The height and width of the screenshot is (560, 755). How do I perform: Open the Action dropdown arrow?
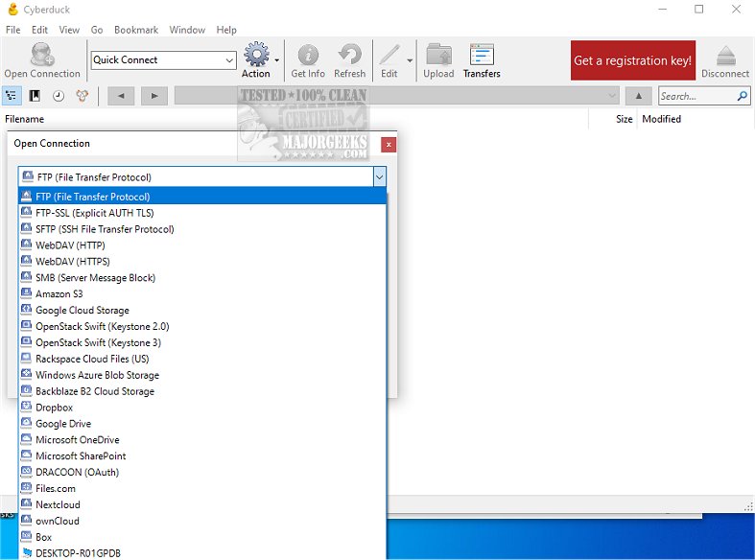277,60
